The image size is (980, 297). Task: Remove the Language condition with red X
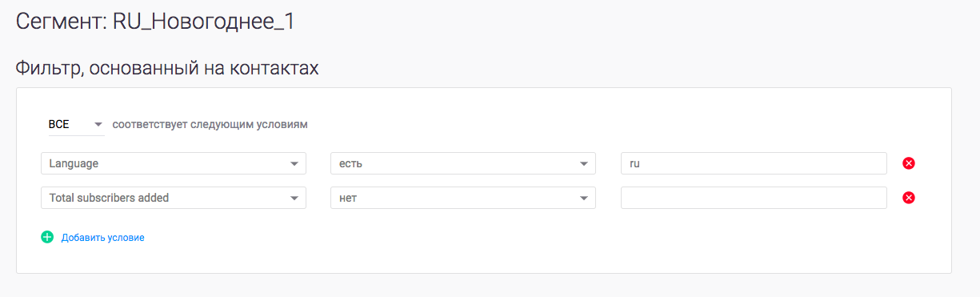[909, 163]
